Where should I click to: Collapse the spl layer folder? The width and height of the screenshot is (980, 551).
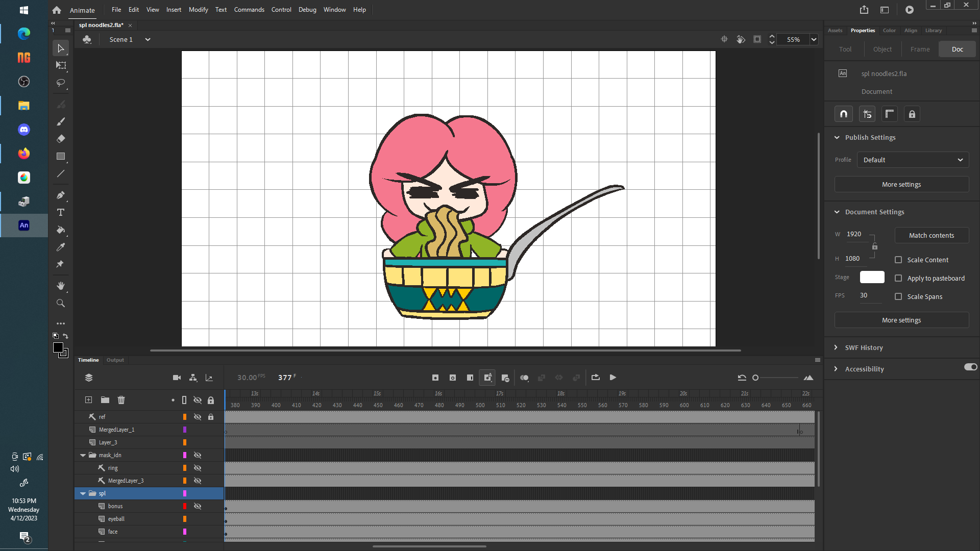click(x=83, y=493)
